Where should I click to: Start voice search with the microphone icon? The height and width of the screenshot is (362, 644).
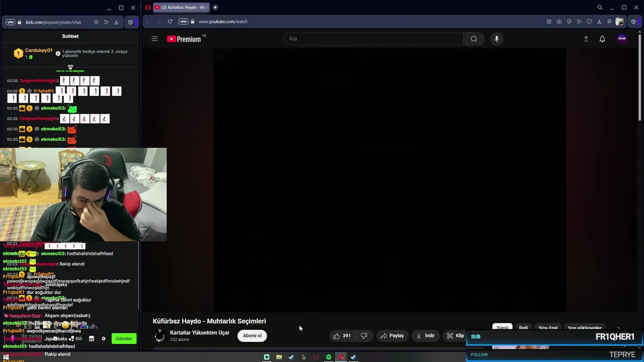(x=497, y=39)
